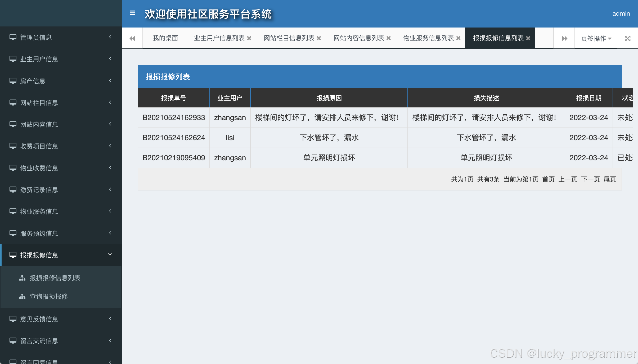This screenshot has width=638, height=364.
Task: Open 报损报修信息列表 submenu item
Action: tap(55, 278)
